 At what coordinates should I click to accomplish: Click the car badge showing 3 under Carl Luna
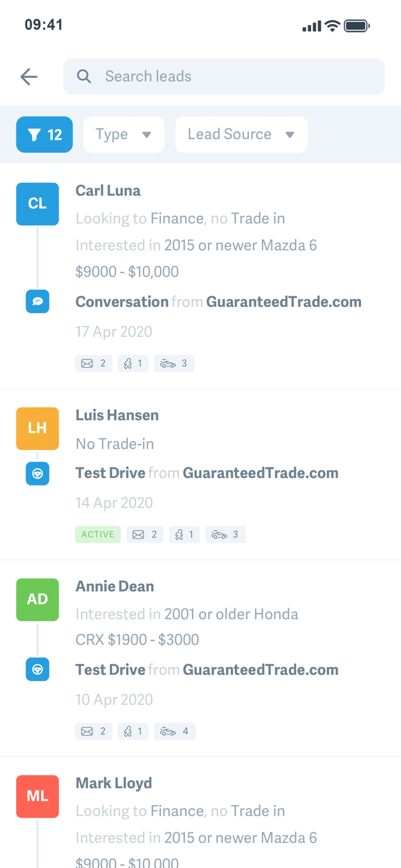point(174,363)
